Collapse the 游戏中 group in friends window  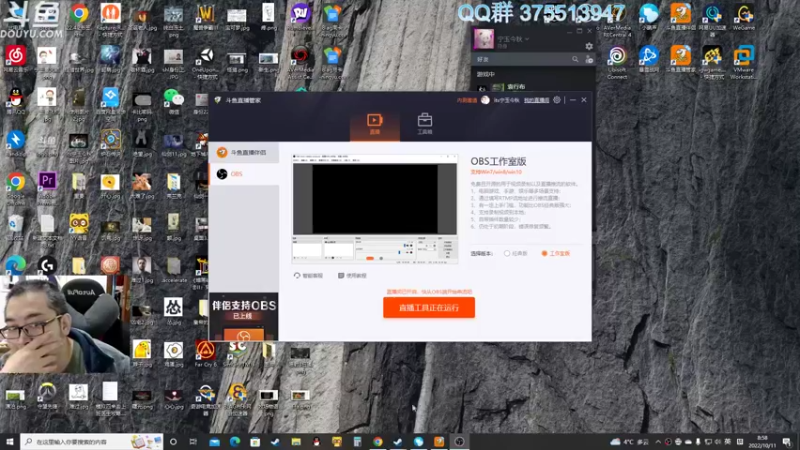[x=486, y=74]
